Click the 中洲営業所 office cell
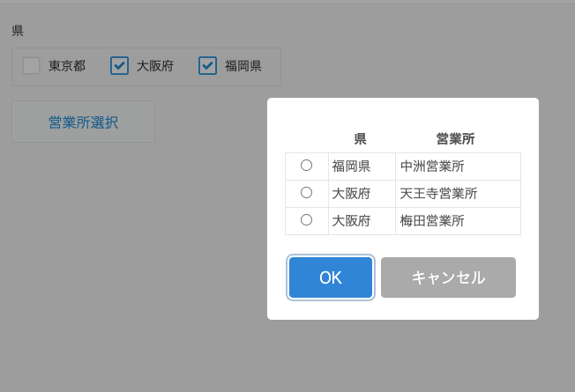 pyautogui.click(x=458, y=166)
